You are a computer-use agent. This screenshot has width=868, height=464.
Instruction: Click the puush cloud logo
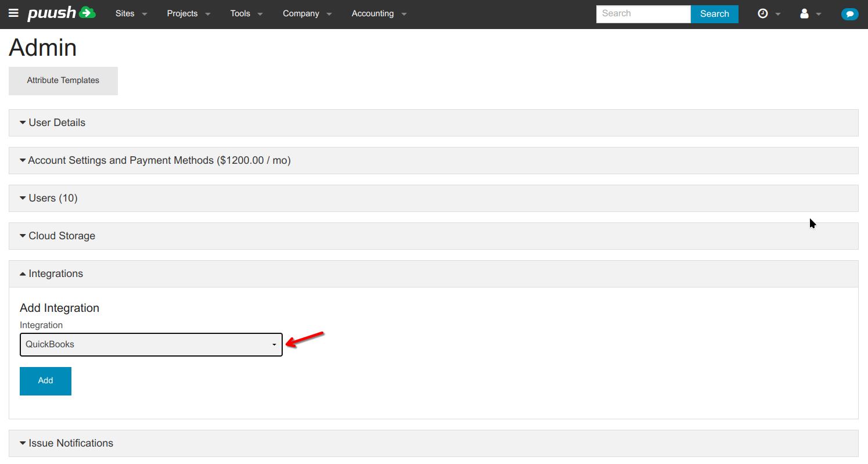(x=62, y=13)
